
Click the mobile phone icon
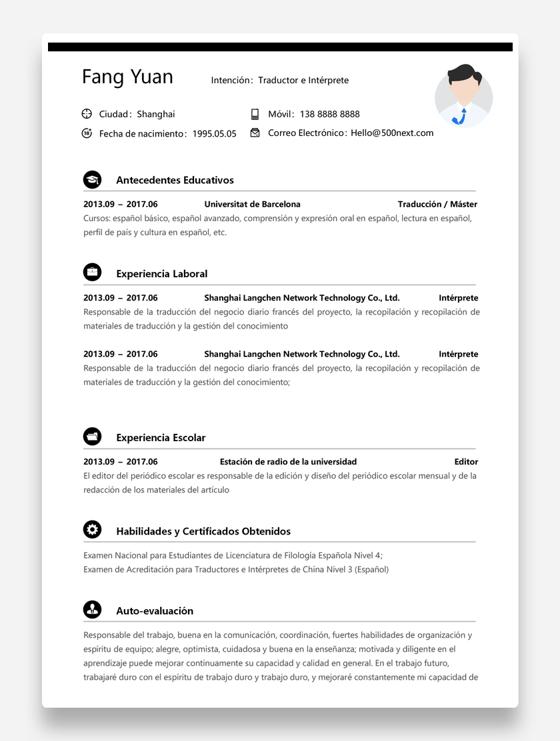pyautogui.click(x=255, y=114)
